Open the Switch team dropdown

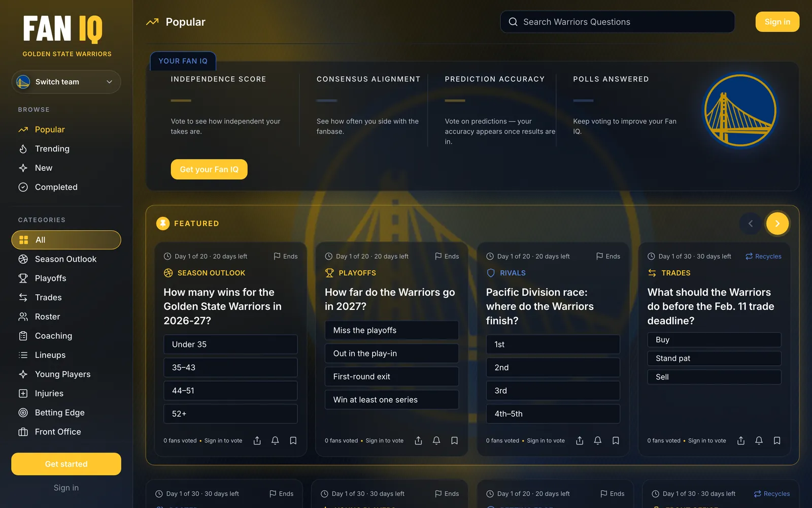pyautogui.click(x=66, y=82)
